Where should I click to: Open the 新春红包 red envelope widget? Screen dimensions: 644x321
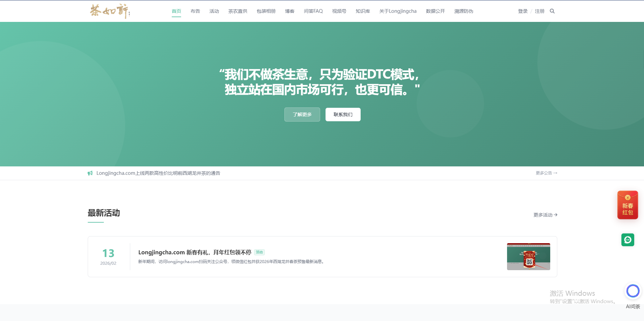pos(627,205)
